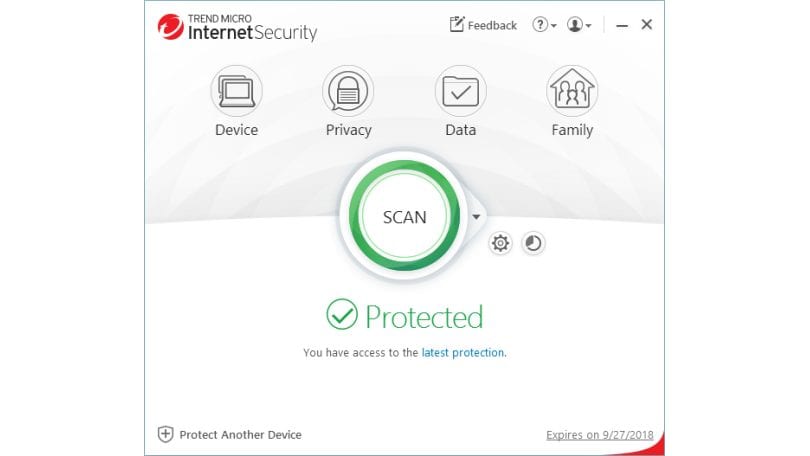The width and height of the screenshot is (810, 456).
Task: Open the account user dropdown
Action: [x=579, y=24]
